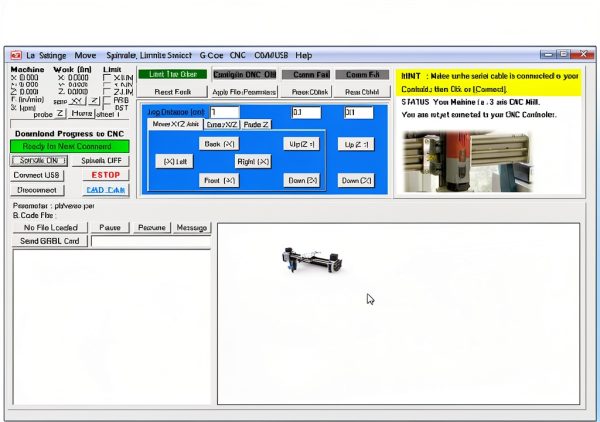
Task: Click the Send GRBL Cmd button
Action: click(x=50, y=241)
